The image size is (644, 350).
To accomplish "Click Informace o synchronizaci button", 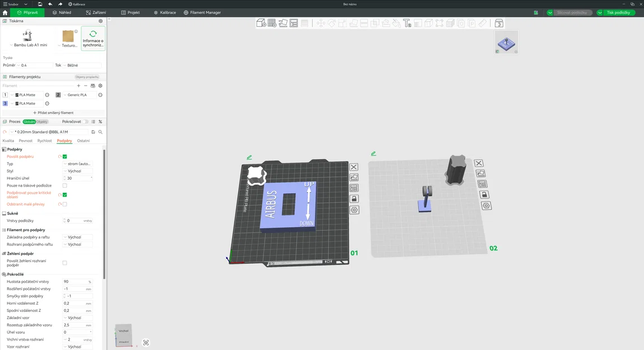I will [x=93, y=39].
